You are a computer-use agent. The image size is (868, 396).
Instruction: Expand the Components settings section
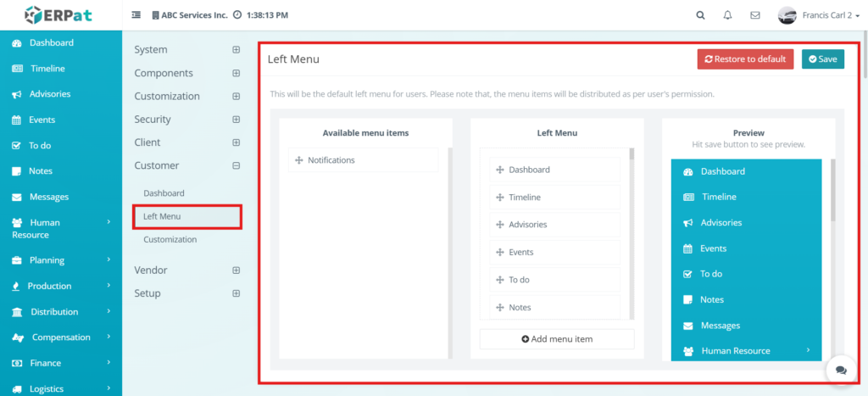236,73
